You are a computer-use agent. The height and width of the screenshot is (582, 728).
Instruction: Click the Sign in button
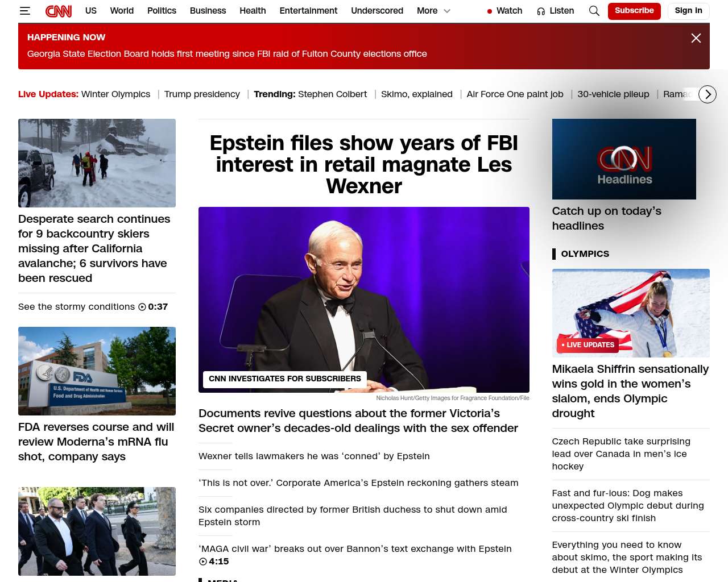(688, 11)
